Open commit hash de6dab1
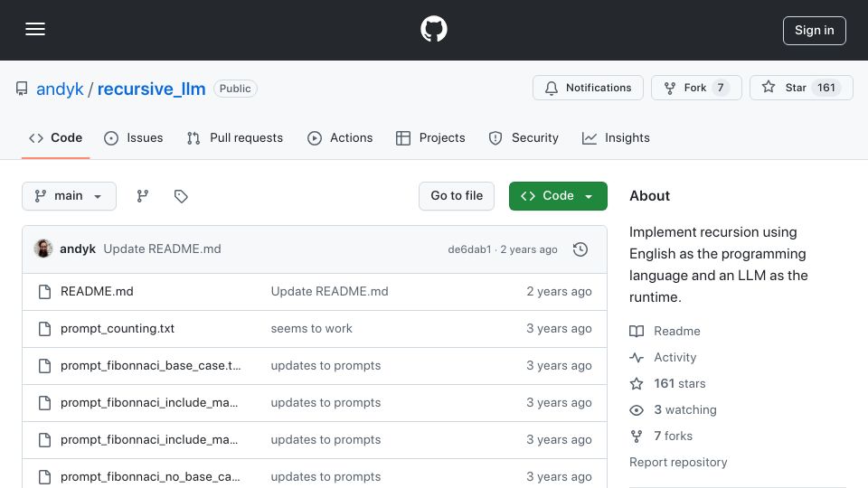The image size is (868, 488). [x=469, y=249]
